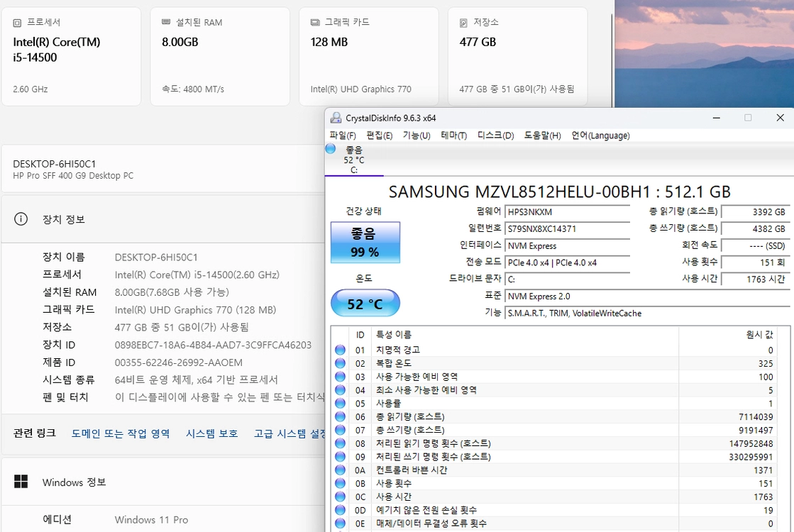This screenshot has width=794, height=532.
Task: Select the 컨트롤러 바쁜 시간 row text
Action: pos(411,470)
